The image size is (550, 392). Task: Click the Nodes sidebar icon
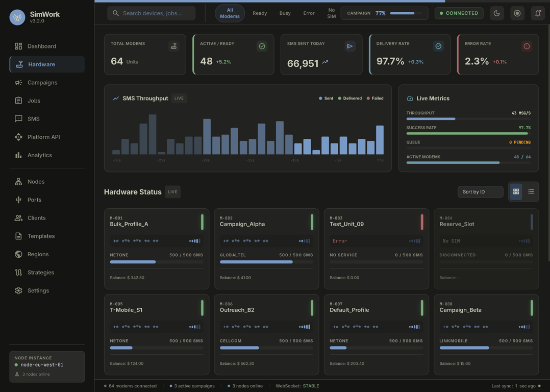click(x=18, y=182)
